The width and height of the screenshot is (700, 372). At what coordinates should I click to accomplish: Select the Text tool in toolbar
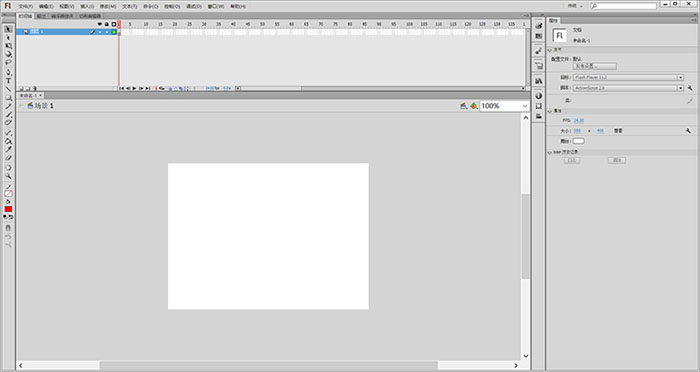(8, 81)
